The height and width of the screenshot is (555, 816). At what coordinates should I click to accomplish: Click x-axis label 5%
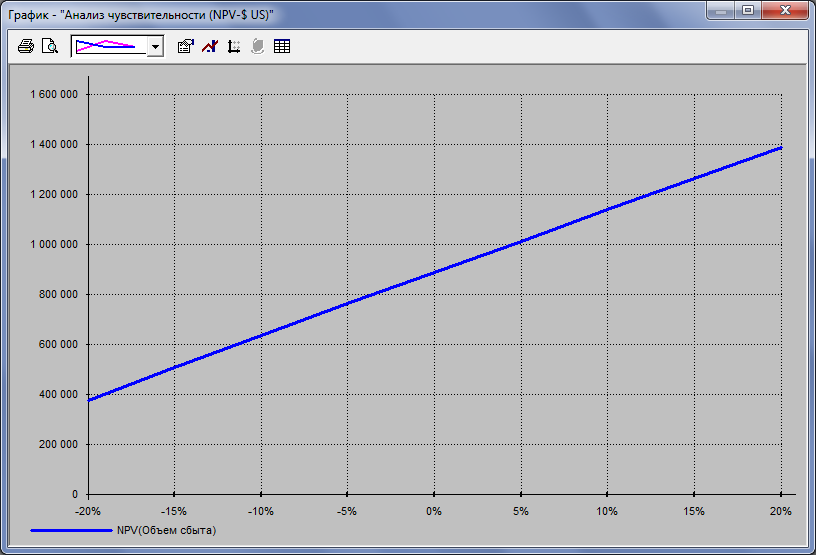click(x=521, y=511)
